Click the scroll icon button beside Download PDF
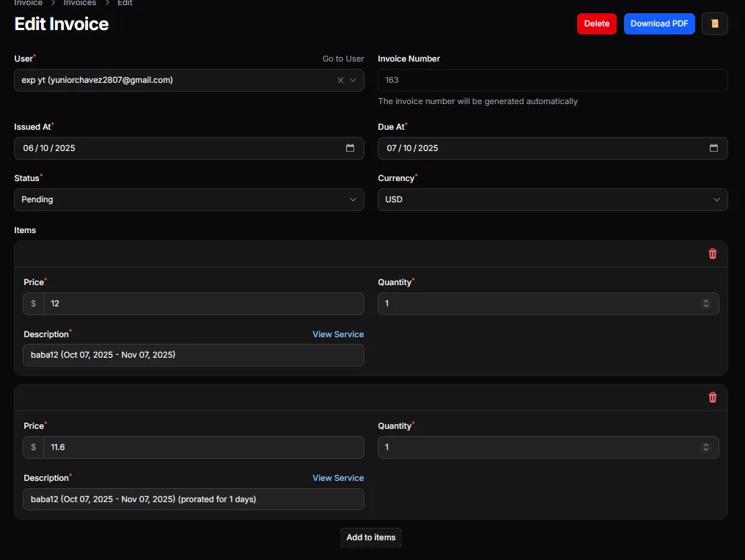The image size is (745, 560). point(714,23)
